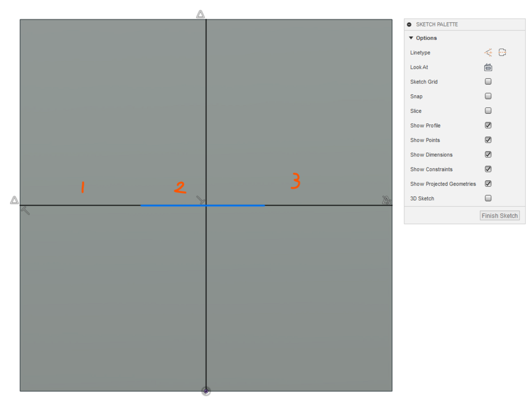Uncheck Show Profile
The width and height of the screenshot is (532, 408).
(488, 125)
